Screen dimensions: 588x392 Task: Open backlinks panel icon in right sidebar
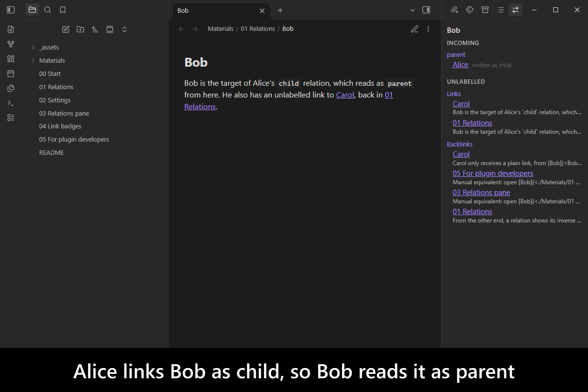(455, 10)
